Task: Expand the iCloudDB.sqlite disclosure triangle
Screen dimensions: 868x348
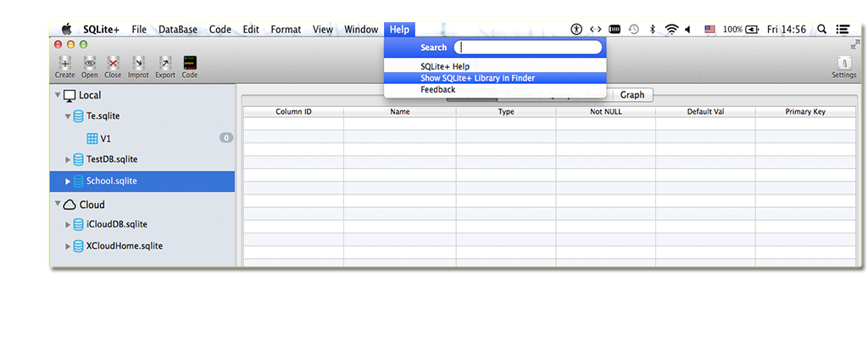Action: [68, 225]
